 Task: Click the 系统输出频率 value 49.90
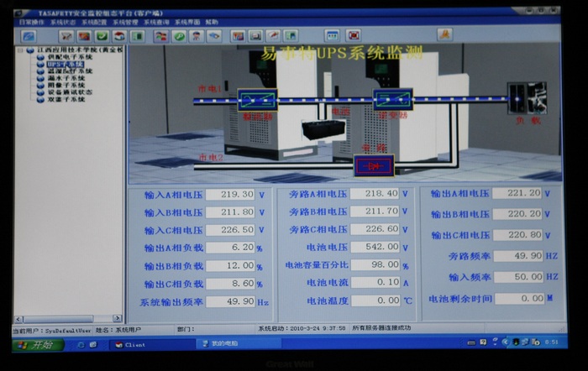click(230, 301)
